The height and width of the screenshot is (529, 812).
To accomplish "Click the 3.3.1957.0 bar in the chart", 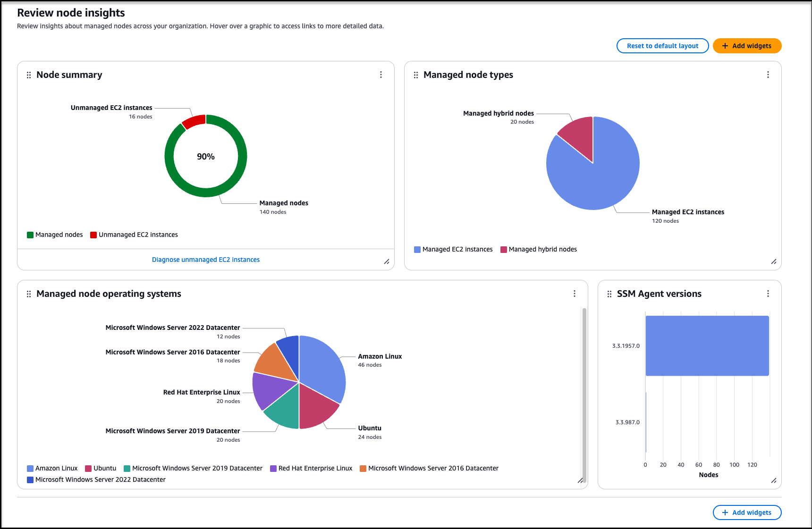I will [x=707, y=345].
